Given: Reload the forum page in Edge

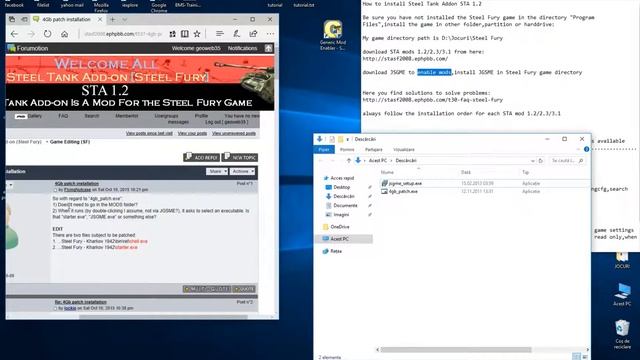Looking at the screenshot, I should click(x=47, y=34).
